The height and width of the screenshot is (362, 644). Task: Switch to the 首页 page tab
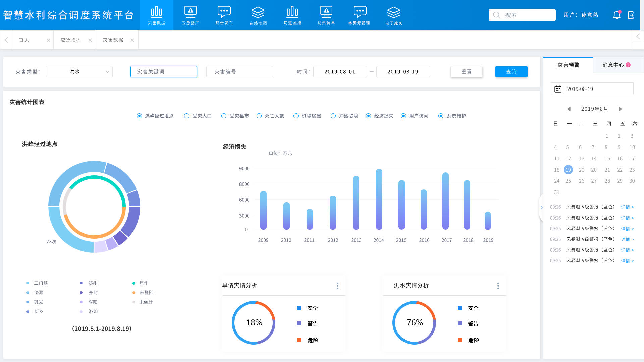pos(24,40)
